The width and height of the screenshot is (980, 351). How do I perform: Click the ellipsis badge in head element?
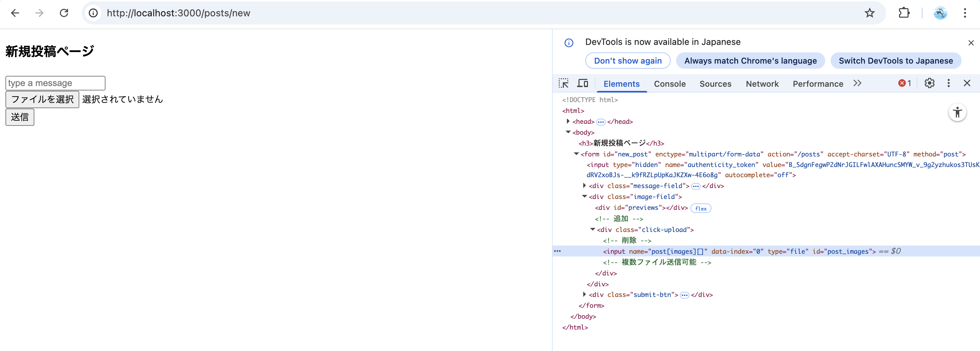[x=601, y=122]
